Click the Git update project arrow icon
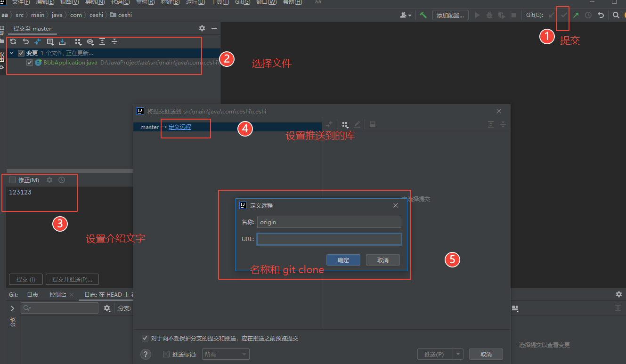The image size is (626, 364). (x=552, y=15)
